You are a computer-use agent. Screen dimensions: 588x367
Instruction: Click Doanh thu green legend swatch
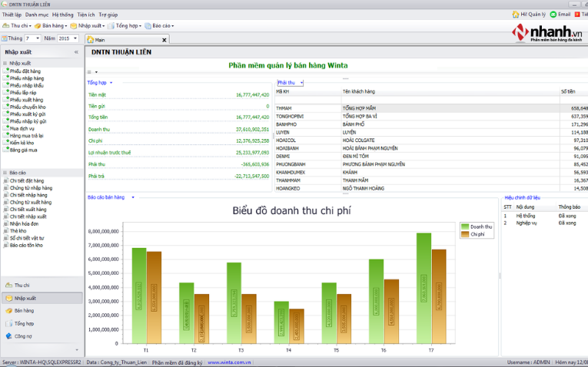(x=465, y=226)
